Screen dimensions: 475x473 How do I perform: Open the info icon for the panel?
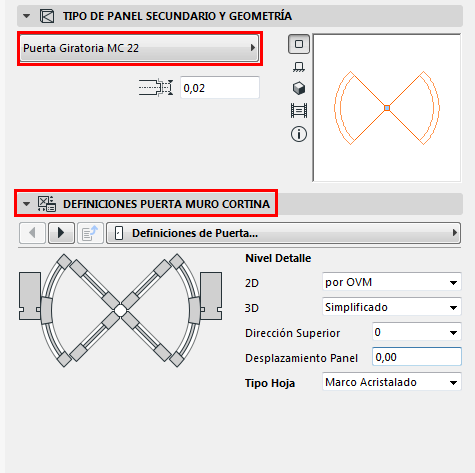299,134
